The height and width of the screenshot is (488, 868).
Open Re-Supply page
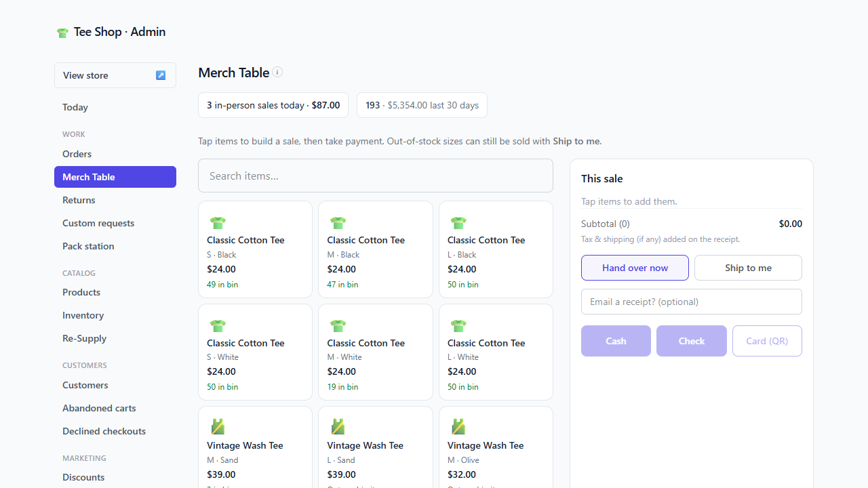pos(115,338)
